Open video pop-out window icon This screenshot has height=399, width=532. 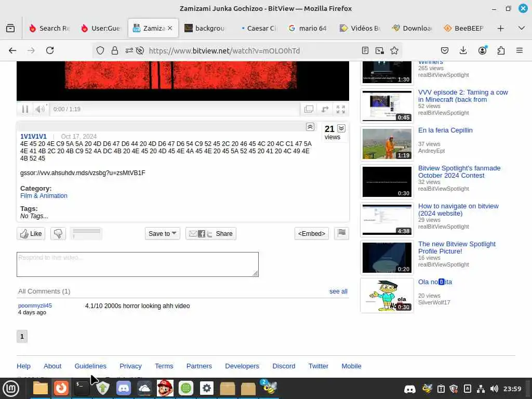pos(309,109)
